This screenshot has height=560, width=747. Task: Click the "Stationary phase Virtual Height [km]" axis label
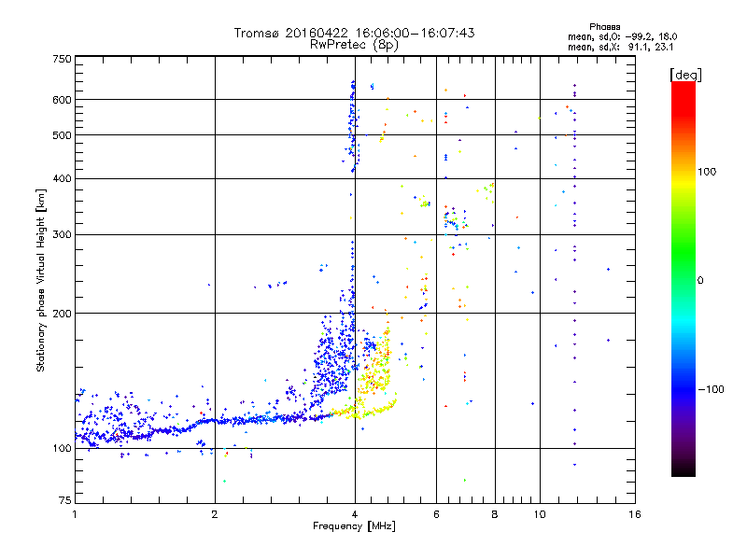[x=40, y=280]
